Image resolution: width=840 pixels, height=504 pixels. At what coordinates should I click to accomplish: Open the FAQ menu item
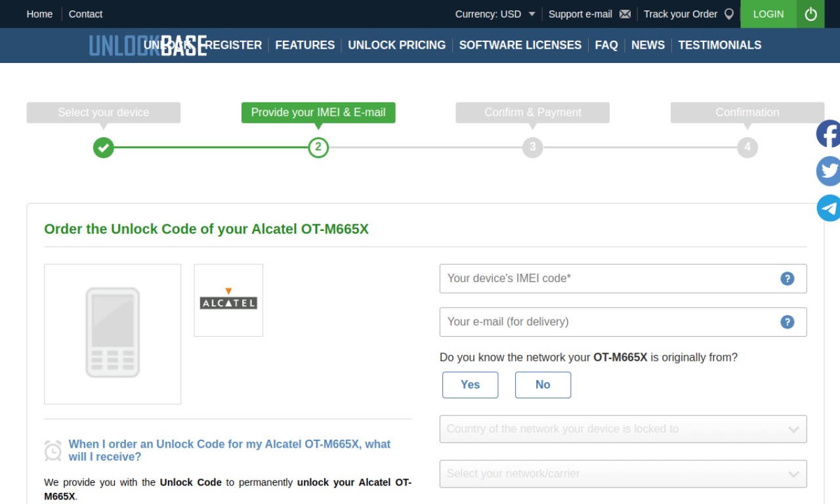click(x=606, y=45)
